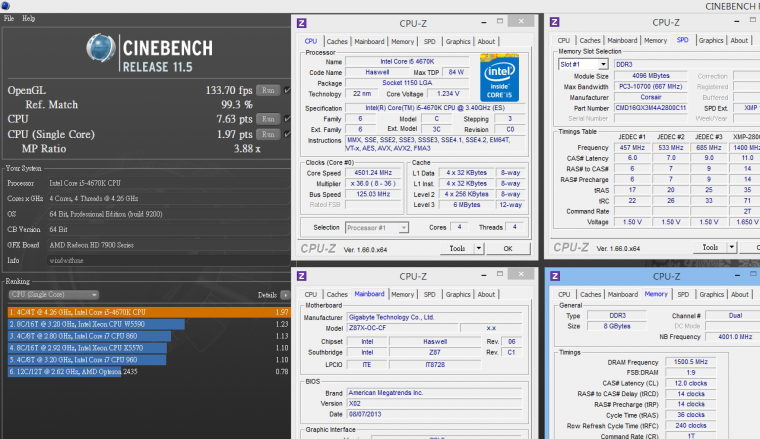Open the File menu in Cinebench
Image resolution: width=760 pixels, height=439 pixels.
[x=9, y=18]
